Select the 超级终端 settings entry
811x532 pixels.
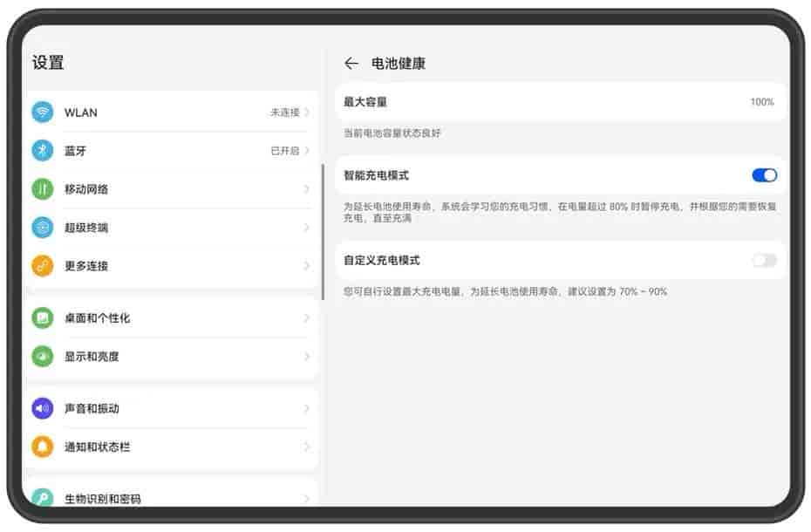click(x=172, y=227)
